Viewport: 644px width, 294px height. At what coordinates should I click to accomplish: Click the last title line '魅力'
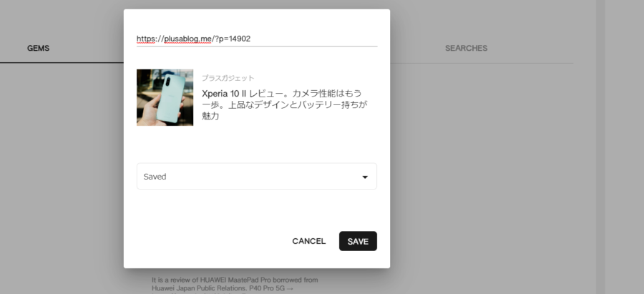210,116
